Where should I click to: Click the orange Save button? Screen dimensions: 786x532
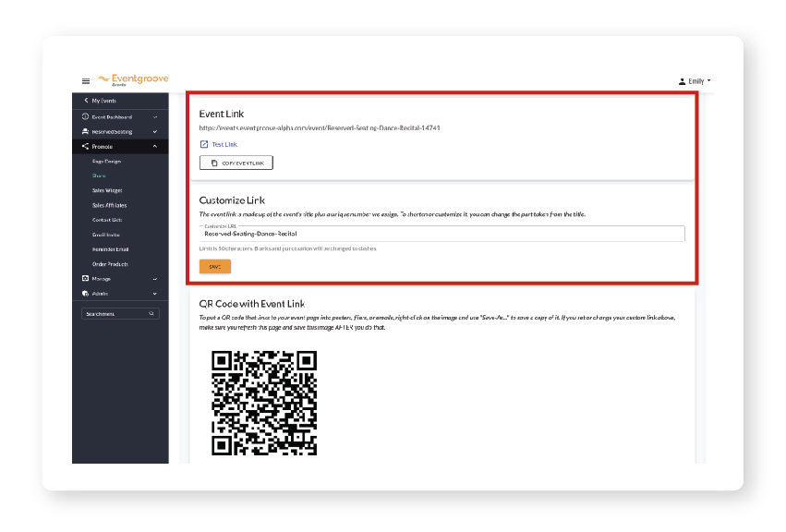click(215, 267)
